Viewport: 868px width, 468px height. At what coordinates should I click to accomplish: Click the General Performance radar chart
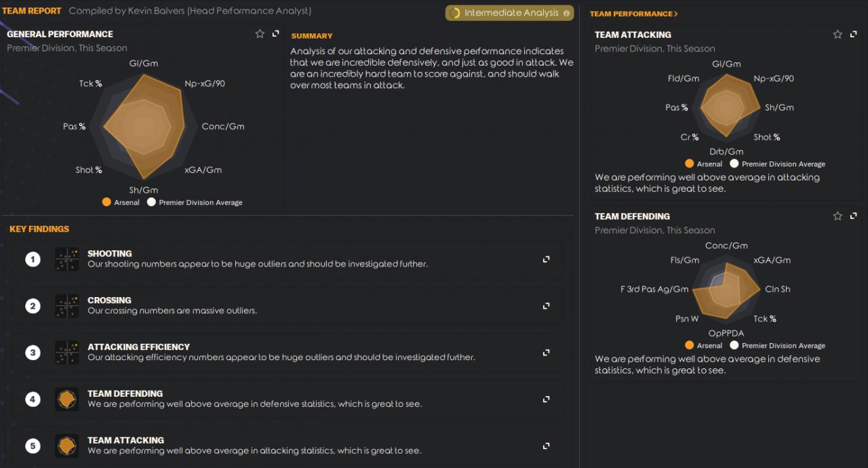click(x=144, y=127)
